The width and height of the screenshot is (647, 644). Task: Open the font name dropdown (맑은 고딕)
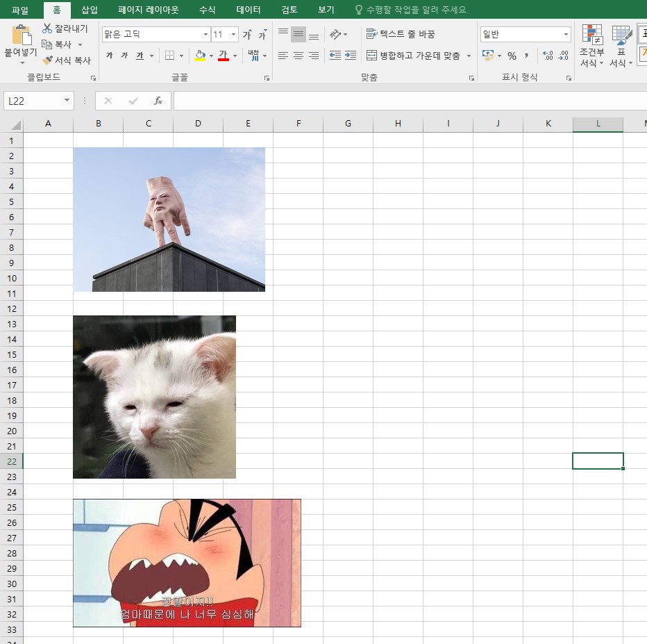click(x=205, y=34)
